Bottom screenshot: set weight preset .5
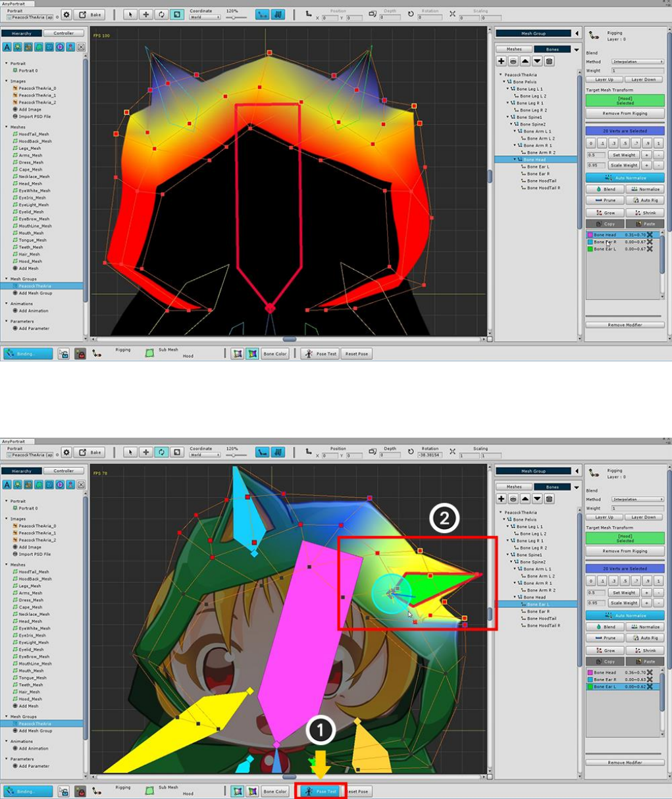 tap(625, 580)
